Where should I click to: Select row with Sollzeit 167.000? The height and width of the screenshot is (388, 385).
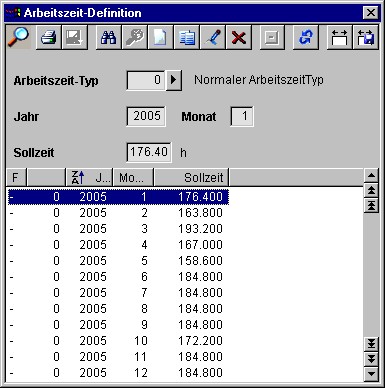click(x=118, y=245)
